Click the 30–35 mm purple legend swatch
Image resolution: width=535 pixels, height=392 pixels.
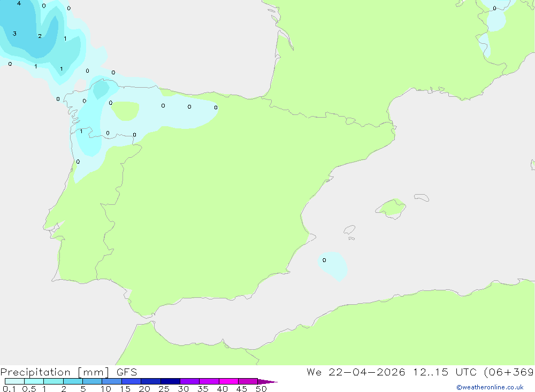coord(190,381)
